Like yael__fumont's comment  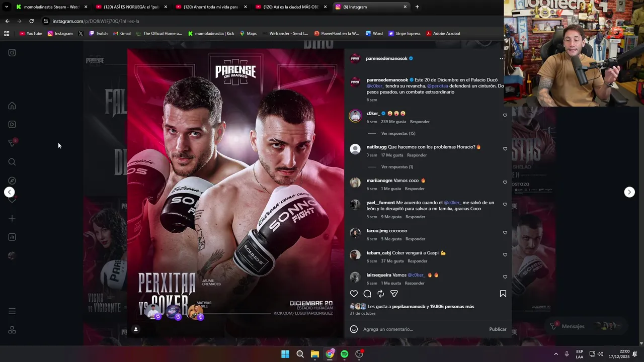point(505,205)
